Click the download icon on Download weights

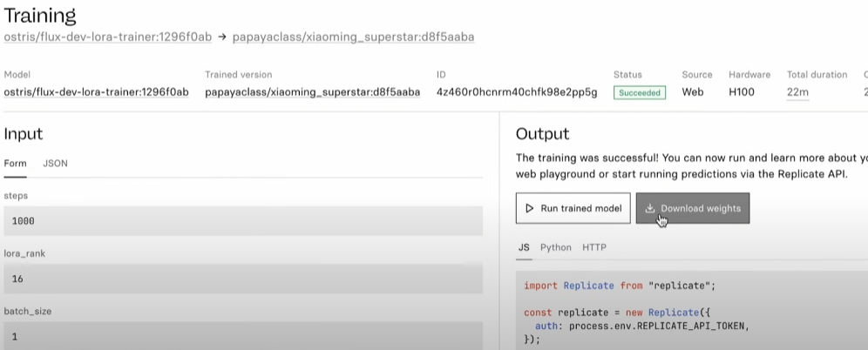click(x=650, y=209)
